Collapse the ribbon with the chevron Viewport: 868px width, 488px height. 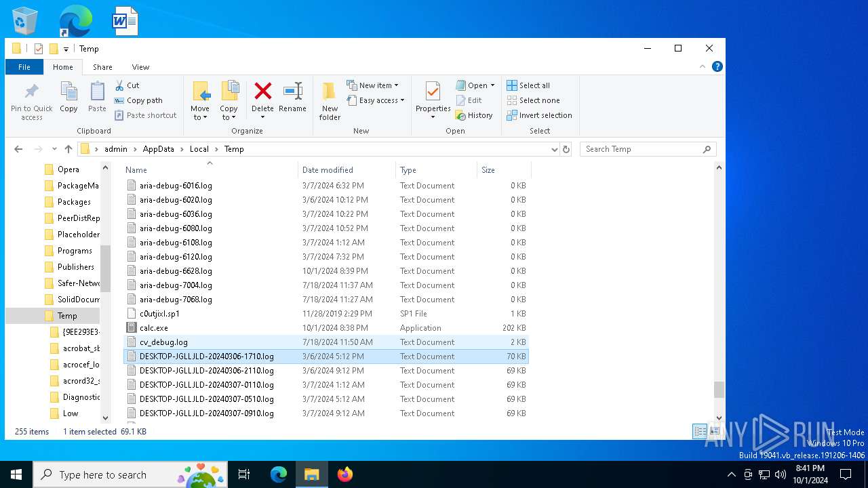pyautogui.click(x=703, y=66)
